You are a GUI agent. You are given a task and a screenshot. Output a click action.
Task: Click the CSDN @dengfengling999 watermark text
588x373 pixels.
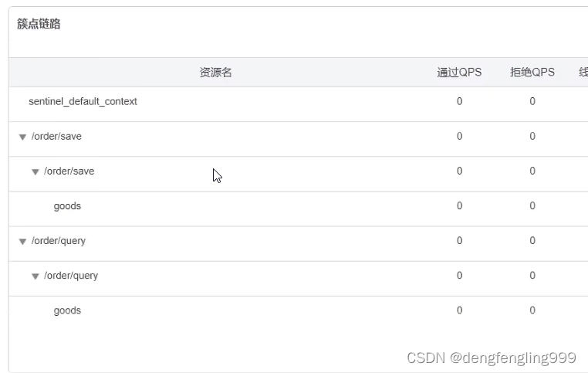coord(491,358)
